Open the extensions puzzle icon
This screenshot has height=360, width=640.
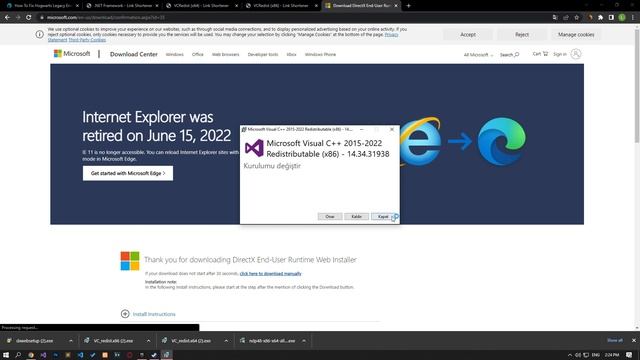600,18
